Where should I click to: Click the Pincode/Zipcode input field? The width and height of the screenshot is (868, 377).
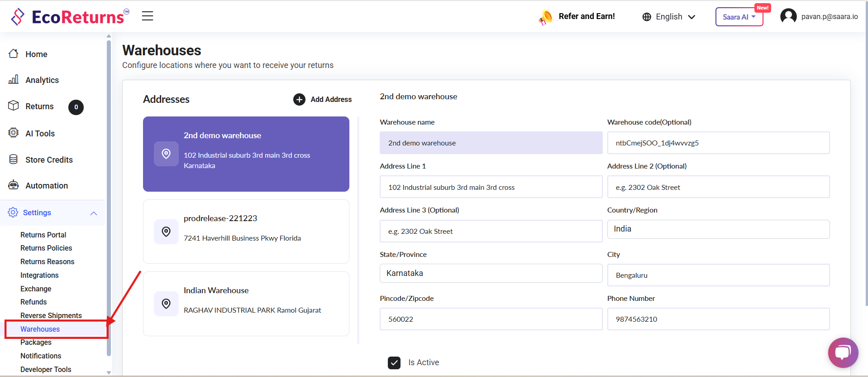point(491,319)
